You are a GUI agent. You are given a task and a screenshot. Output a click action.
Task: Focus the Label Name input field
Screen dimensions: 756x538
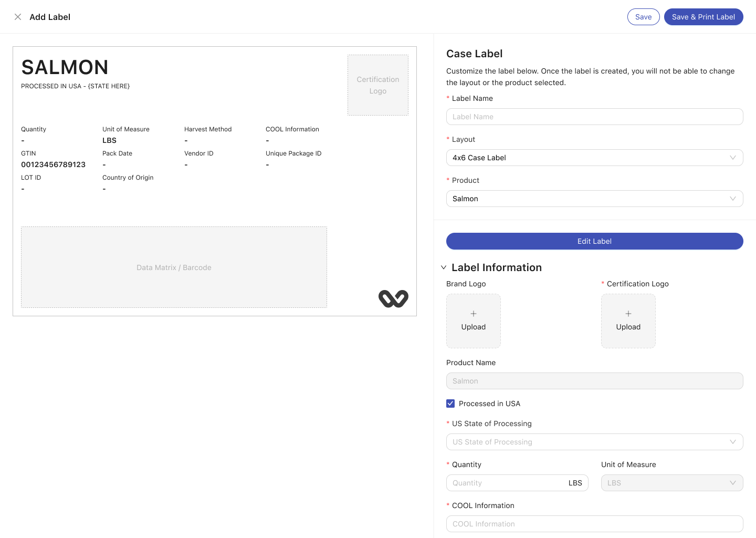coord(594,117)
